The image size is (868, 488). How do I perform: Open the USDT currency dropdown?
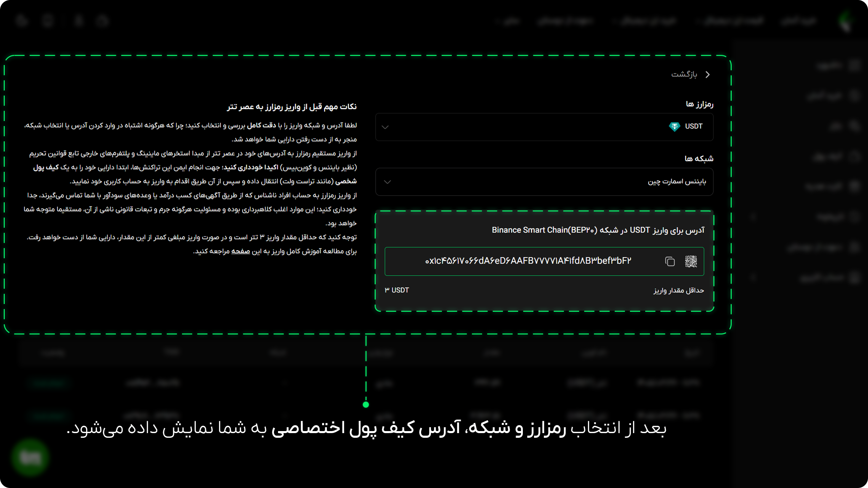click(544, 127)
